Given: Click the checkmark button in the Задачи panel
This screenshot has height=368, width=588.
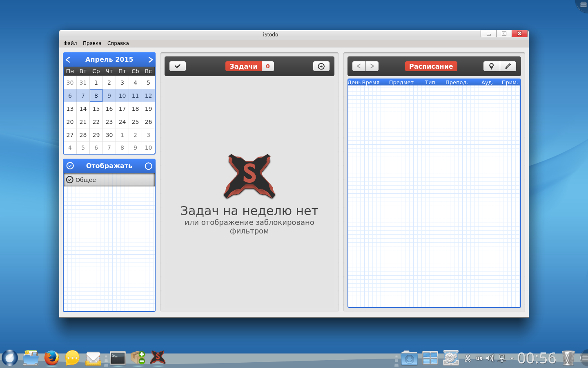Looking at the screenshot, I should point(178,66).
